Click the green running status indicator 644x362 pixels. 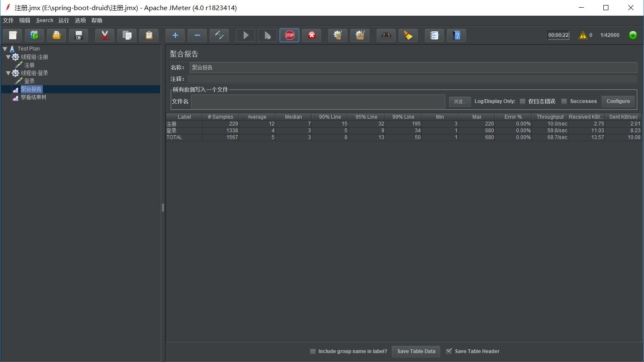point(633,35)
